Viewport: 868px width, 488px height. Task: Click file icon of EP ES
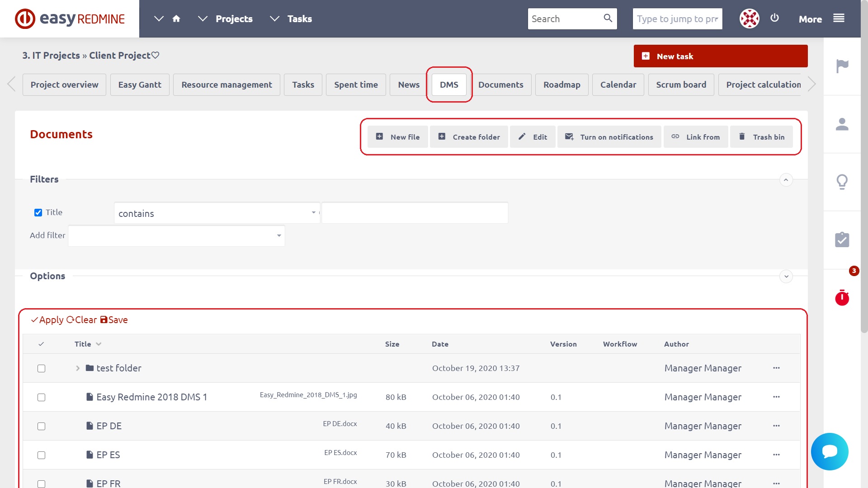point(90,455)
